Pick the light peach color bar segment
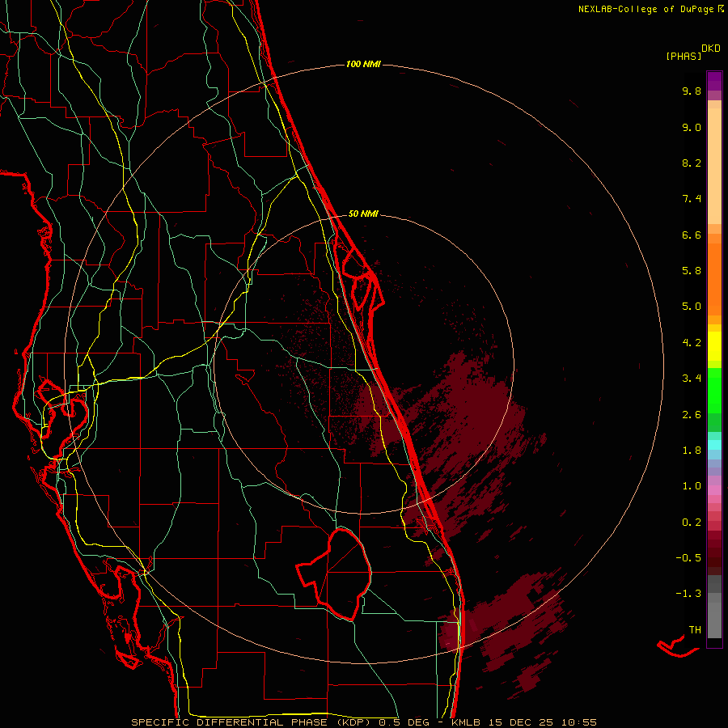This screenshot has height=728, width=728. tap(714, 166)
